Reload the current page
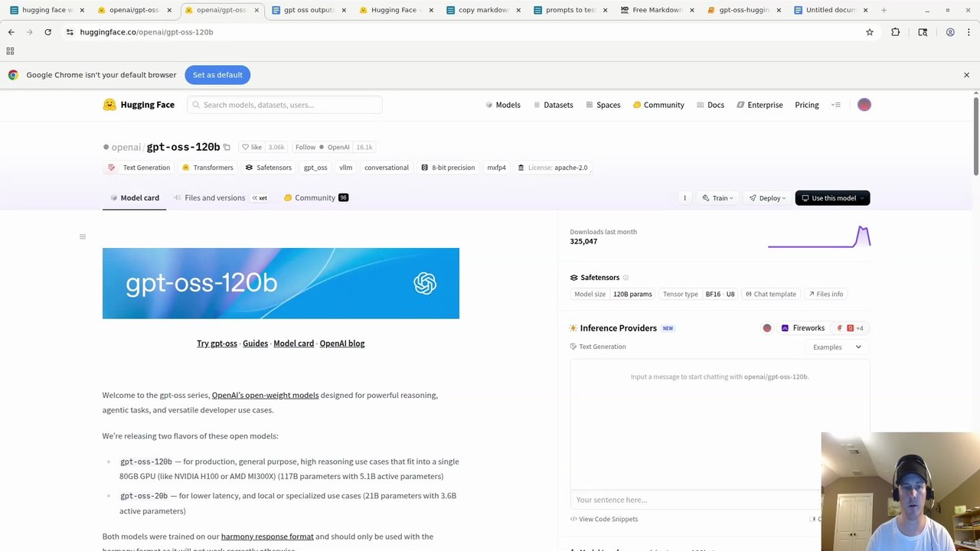The height and width of the screenshot is (551, 980). coord(47,32)
